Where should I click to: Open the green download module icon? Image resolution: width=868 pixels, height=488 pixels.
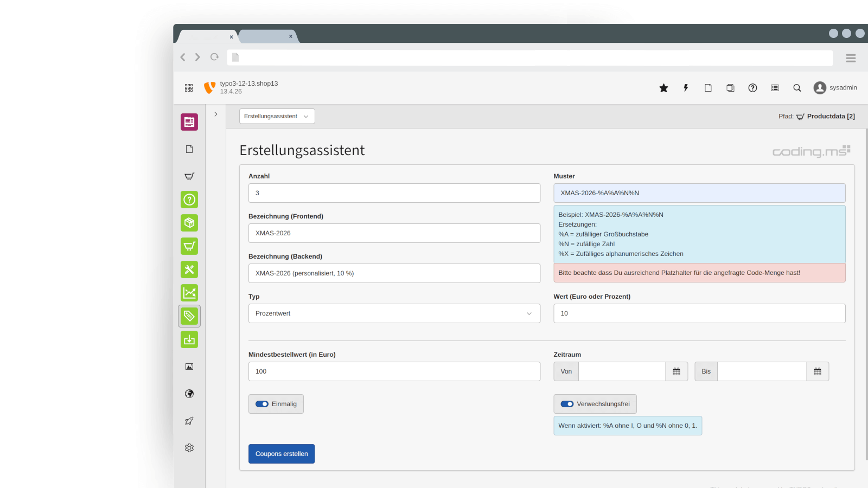189,339
